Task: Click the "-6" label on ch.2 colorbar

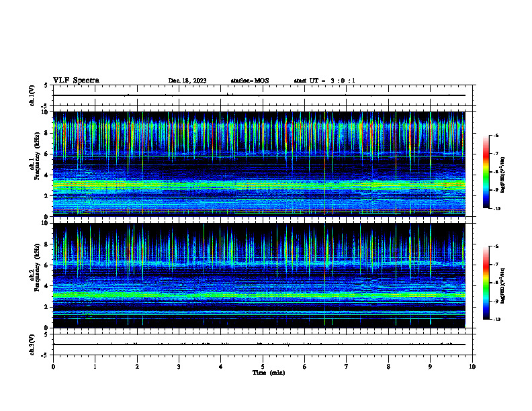Action: pyautogui.click(x=496, y=246)
